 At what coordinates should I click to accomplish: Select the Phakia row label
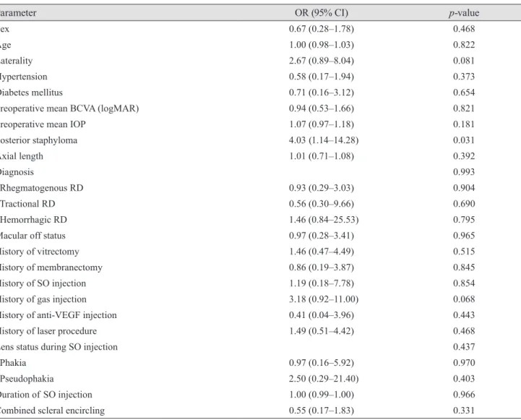click(13, 363)
